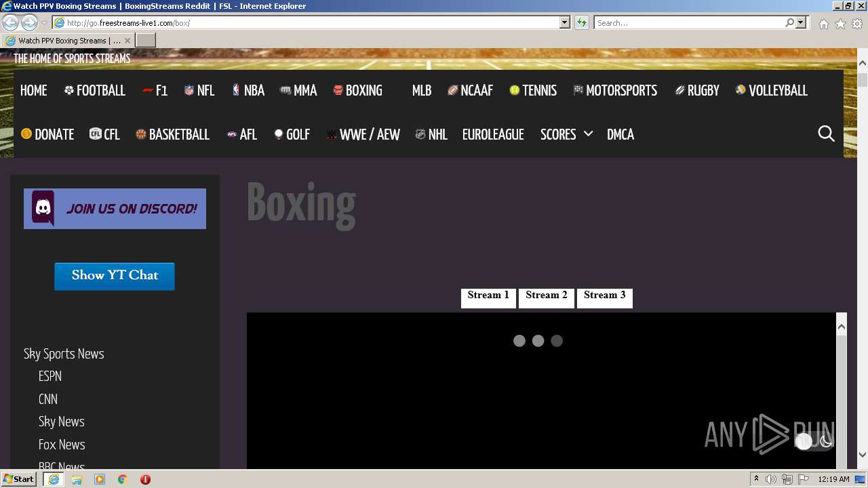Focus the address bar URL field
This screenshot has width=868, height=488.
pyautogui.click(x=312, y=22)
